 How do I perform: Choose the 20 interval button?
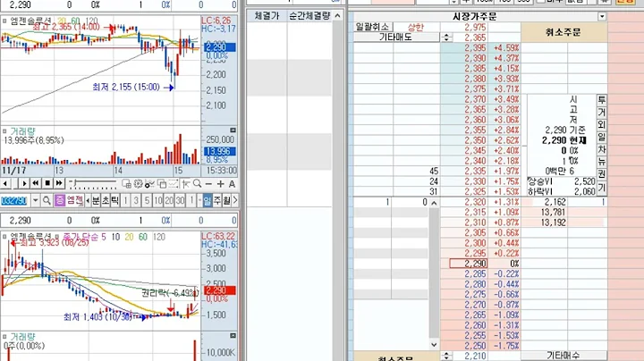(x=169, y=200)
